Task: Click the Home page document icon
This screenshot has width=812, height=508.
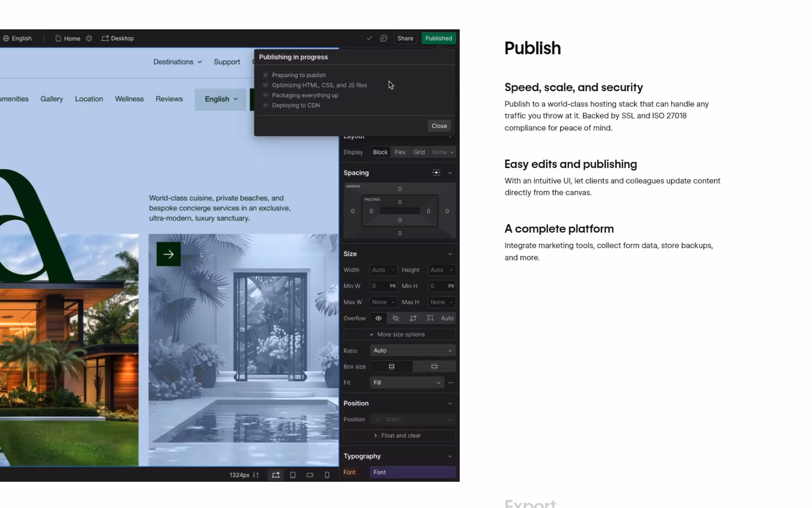Action: (58, 38)
